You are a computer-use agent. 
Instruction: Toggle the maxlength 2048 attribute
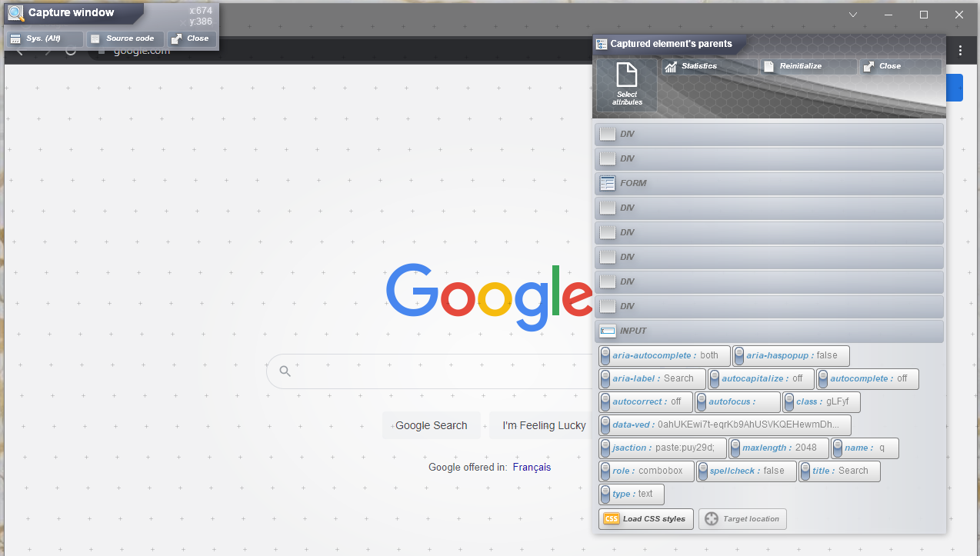pos(778,448)
